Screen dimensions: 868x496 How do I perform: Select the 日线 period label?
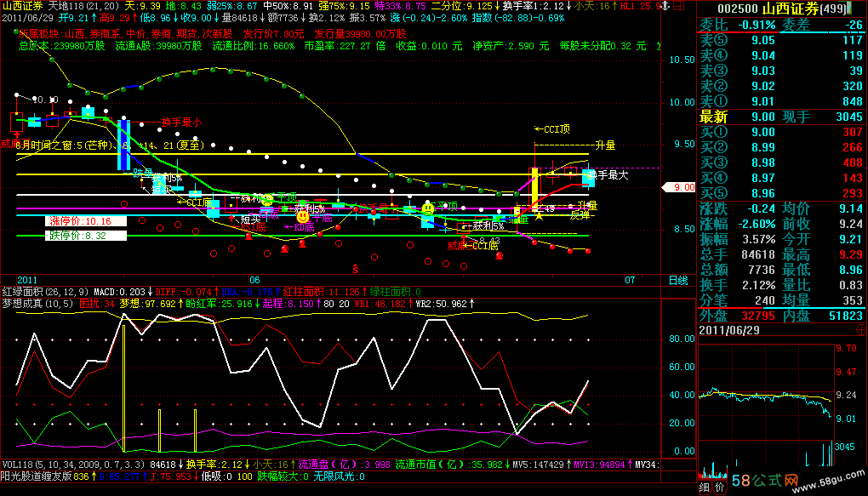pos(678,280)
